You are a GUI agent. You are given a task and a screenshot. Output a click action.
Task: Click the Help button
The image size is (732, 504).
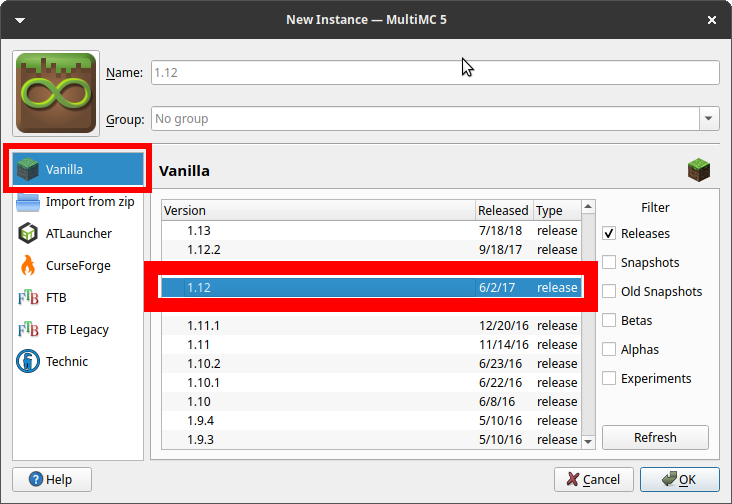coord(52,479)
